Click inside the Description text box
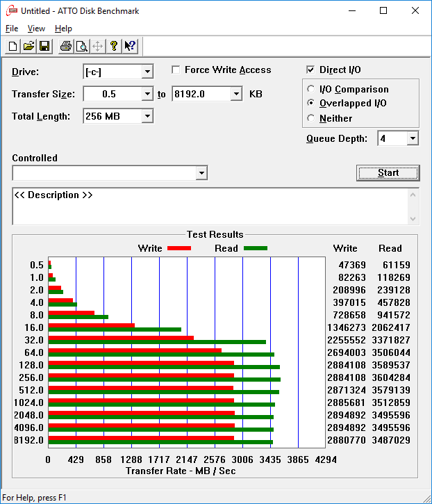Image resolution: width=432 pixels, height=504 pixels. coord(210,206)
